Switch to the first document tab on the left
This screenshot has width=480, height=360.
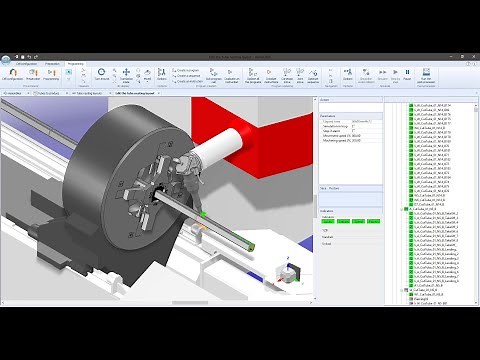pyautogui.click(x=14, y=93)
